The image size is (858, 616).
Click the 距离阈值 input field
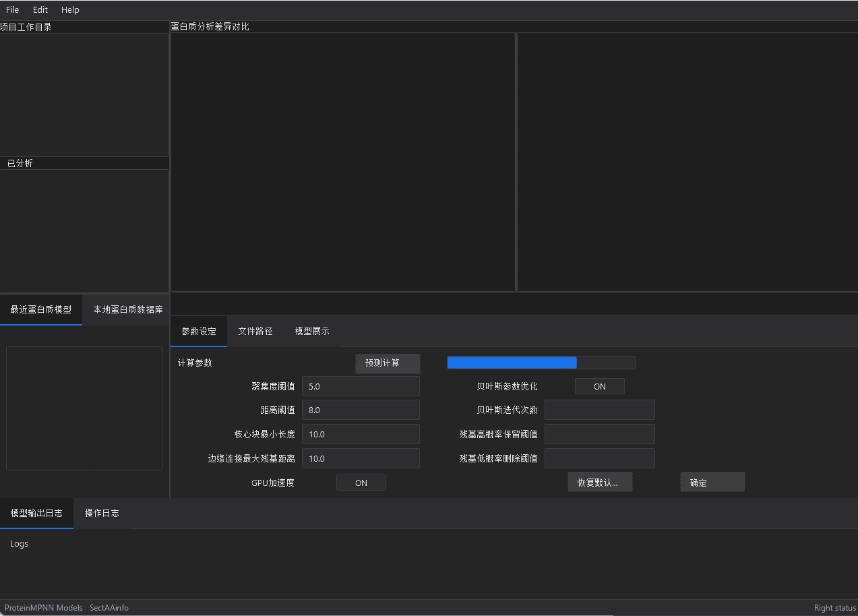coord(361,410)
